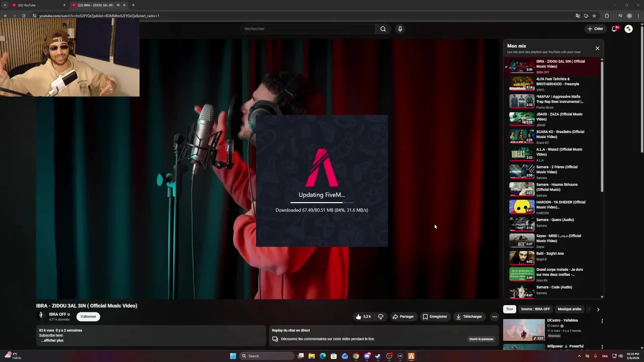Subscribe with S'abonner button
This screenshot has width=644, height=362.
coord(88,316)
